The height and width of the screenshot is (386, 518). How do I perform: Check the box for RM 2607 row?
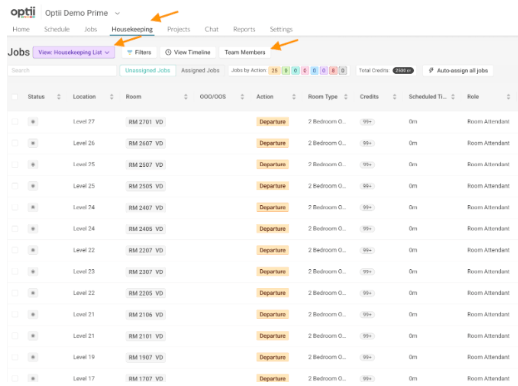15,143
